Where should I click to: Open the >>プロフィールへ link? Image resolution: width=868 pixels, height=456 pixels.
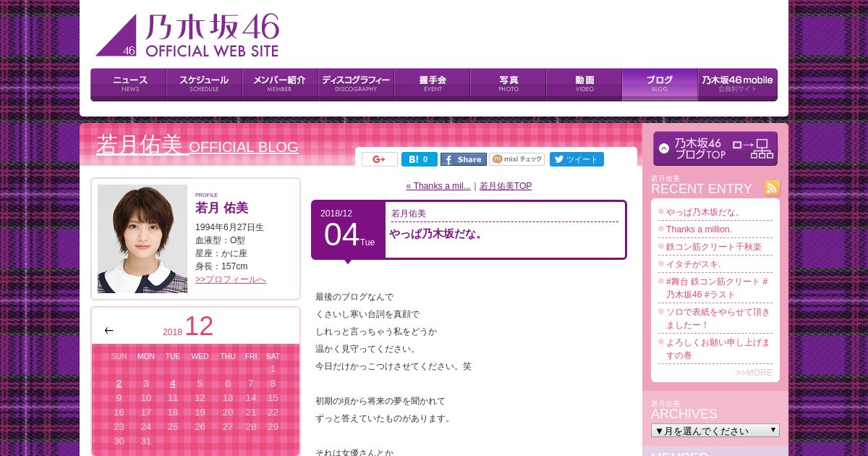coord(231,279)
